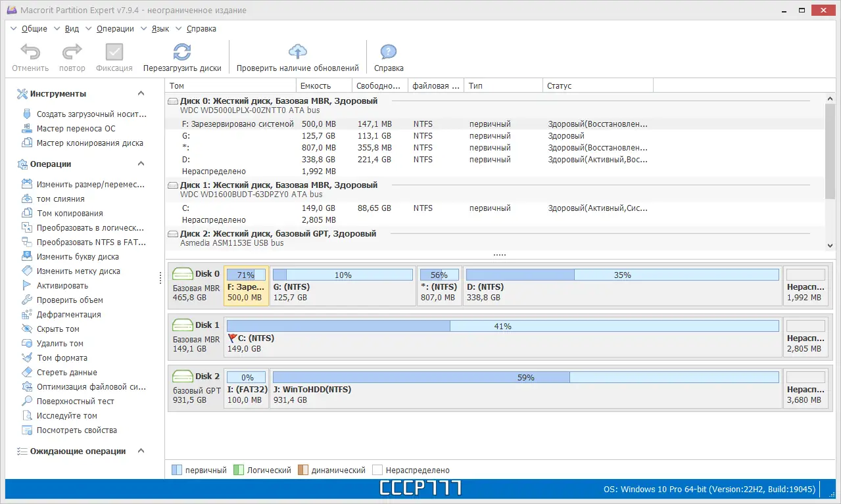The image size is (841, 504).
Task: Click the Фиксация toolbar button
Action: point(113,57)
